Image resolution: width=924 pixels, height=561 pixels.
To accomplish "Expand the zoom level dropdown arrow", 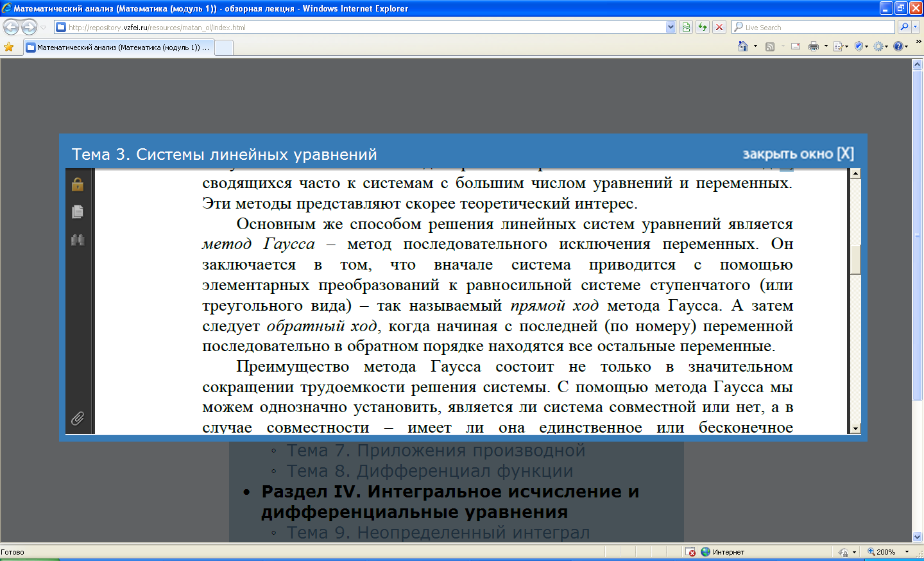I will (907, 552).
